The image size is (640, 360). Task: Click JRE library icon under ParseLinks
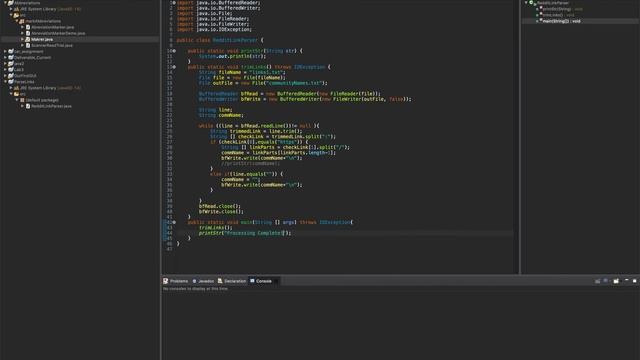point(16,88)
